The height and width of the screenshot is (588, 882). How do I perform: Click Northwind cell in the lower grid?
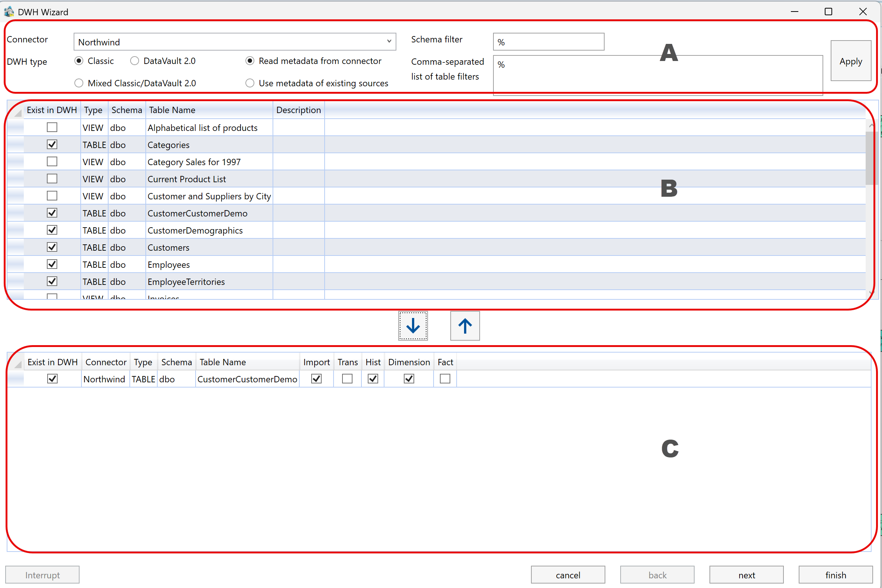tap(106, 379)
